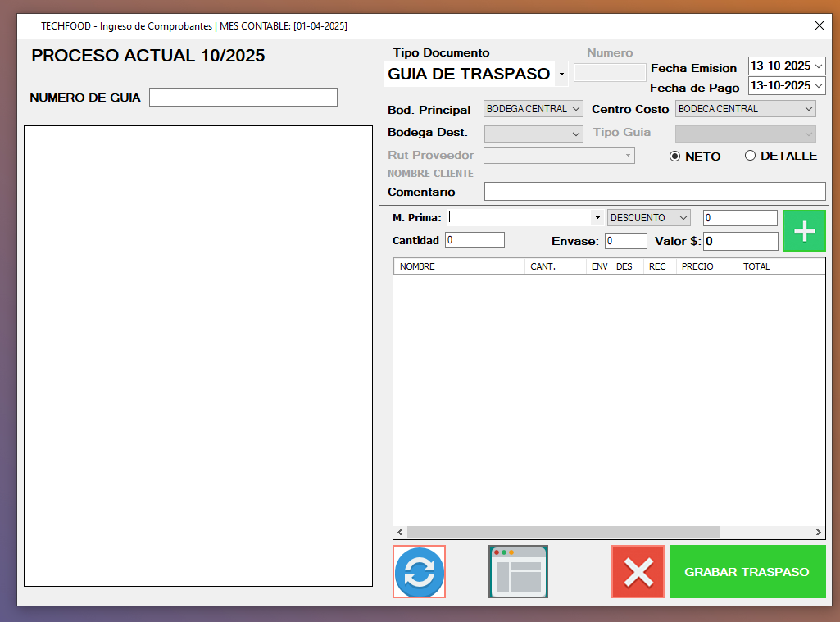Viewport: 840px width, 622px height.
Task: Click the NOMBRE column header
Action: (x=459, y=266)
